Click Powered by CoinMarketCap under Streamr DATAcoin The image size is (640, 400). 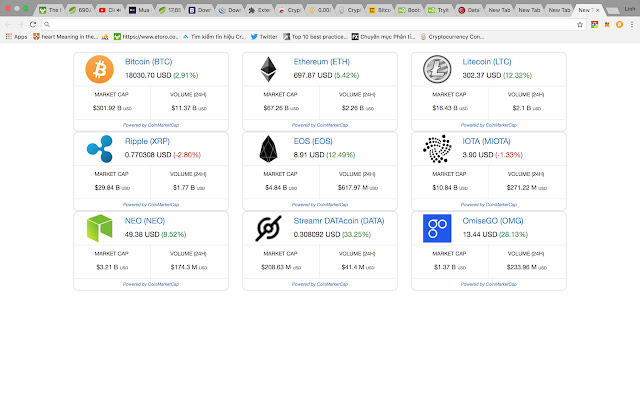(x=320, y=284)
